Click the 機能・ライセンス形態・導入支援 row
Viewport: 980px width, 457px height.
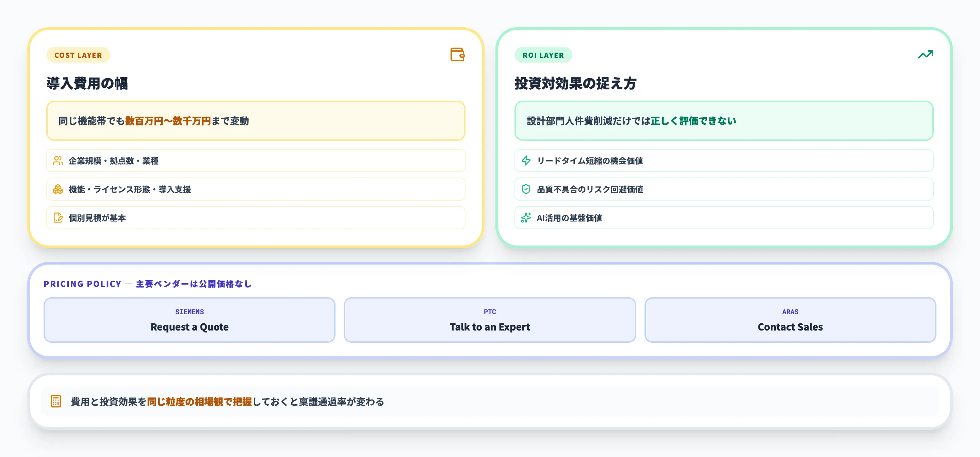[256, 189]
